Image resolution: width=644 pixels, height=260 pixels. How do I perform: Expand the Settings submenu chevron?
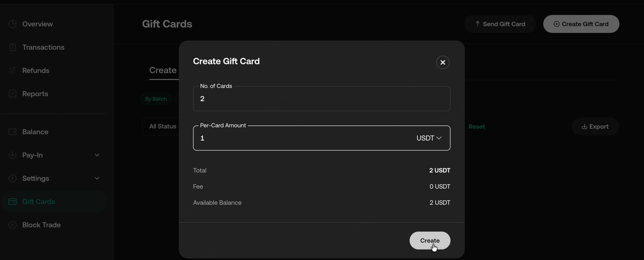(x=97, y=178)
